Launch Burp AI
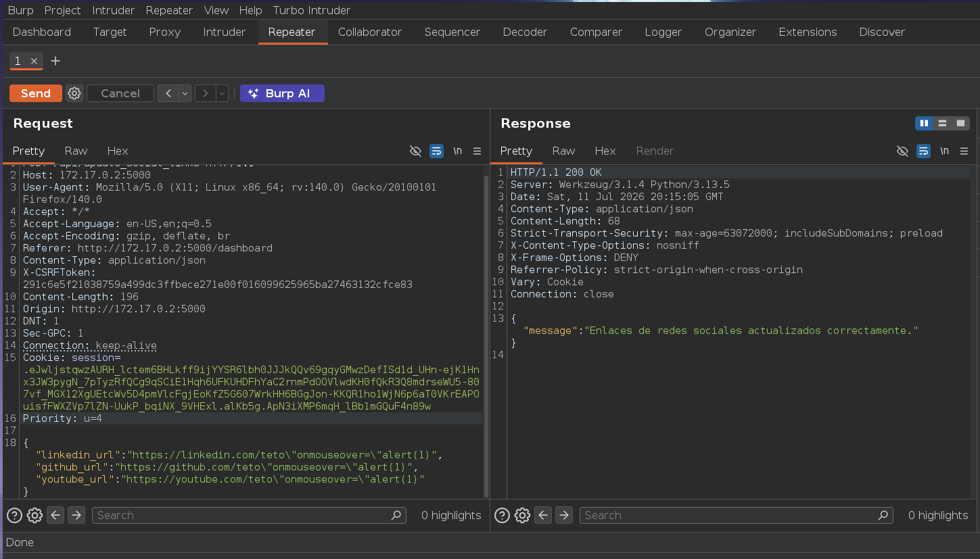This screenshot has width=980, height=559. pos(282,93)
